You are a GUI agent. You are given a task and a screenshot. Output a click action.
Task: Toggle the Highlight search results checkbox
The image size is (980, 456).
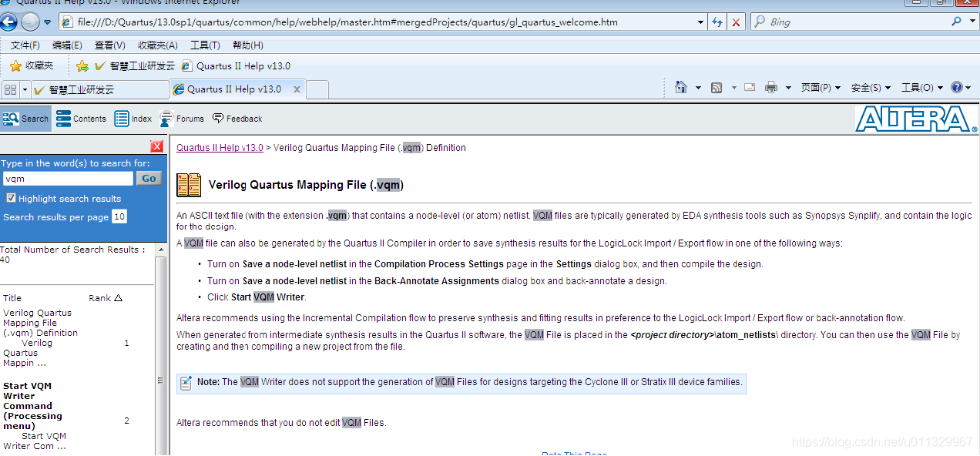tap(11, 198)
